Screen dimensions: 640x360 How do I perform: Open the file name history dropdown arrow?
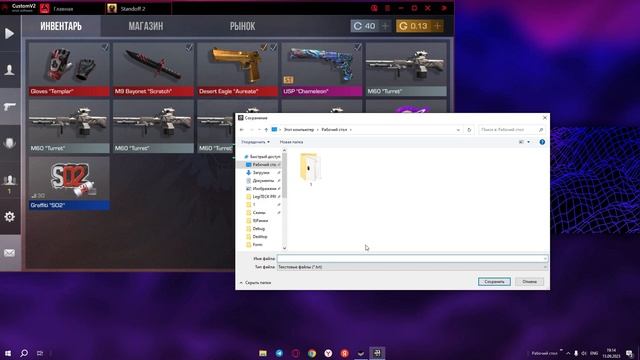(x=545, y=258)
